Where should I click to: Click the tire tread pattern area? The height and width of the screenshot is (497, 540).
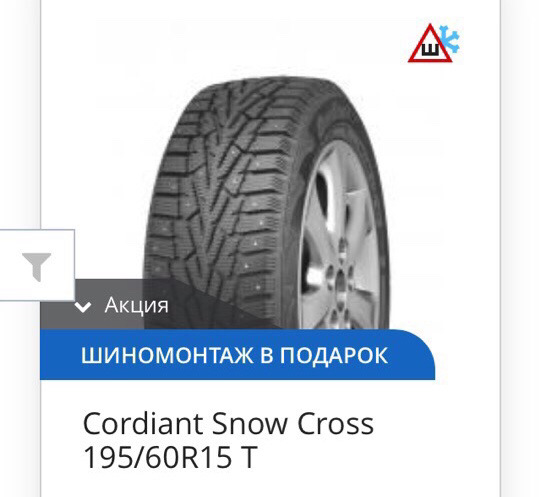pyautogui.click(x=220, y=193)
